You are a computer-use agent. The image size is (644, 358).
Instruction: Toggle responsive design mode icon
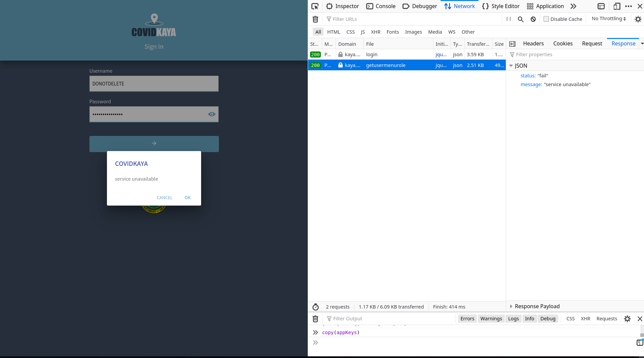click(616, 6)
